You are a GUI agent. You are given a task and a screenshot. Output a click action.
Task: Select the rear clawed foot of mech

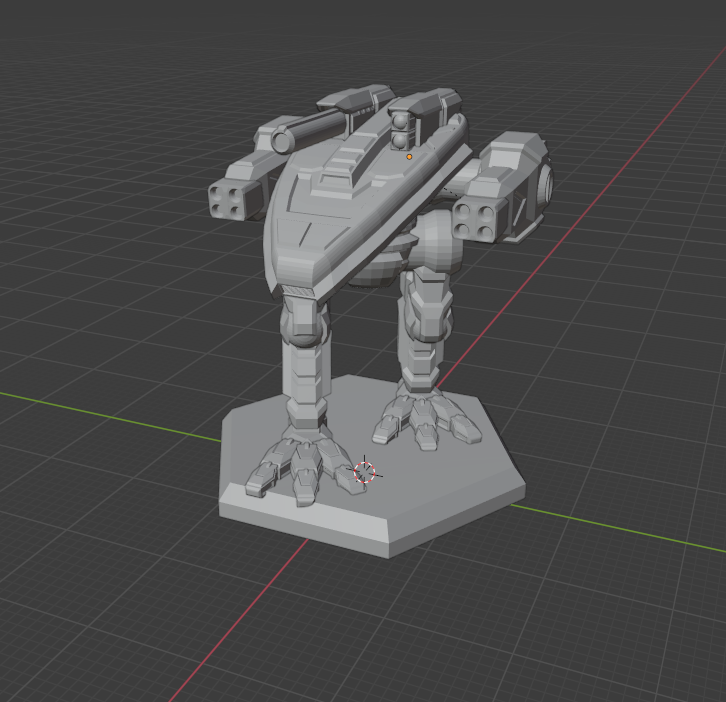tap(426, 419)
